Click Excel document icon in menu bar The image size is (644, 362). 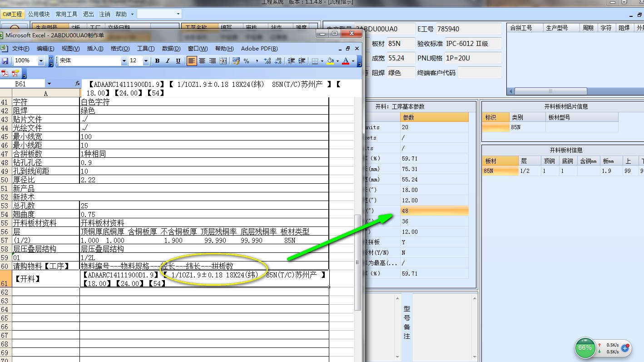pos(4,49)
